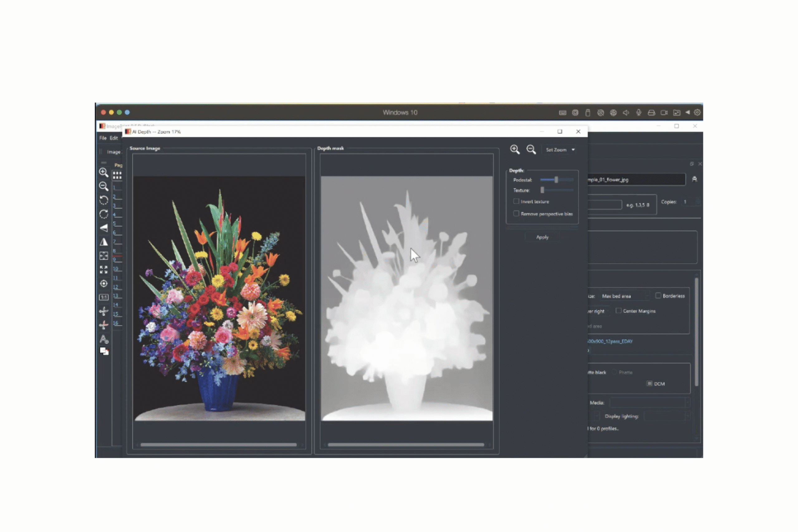Check Remove perspective bias option
This screenshot has height=532, width=798.
pos(516,213)
